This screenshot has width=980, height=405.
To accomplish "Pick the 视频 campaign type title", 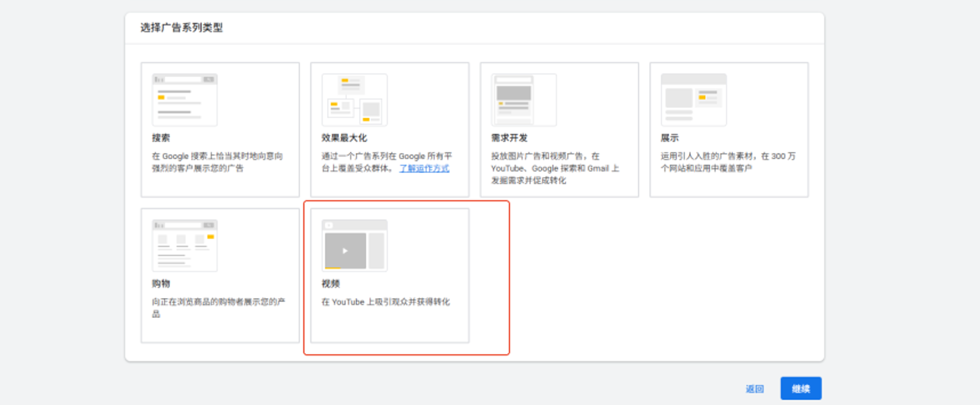I will pyautogui.click(x=331, y=284).
